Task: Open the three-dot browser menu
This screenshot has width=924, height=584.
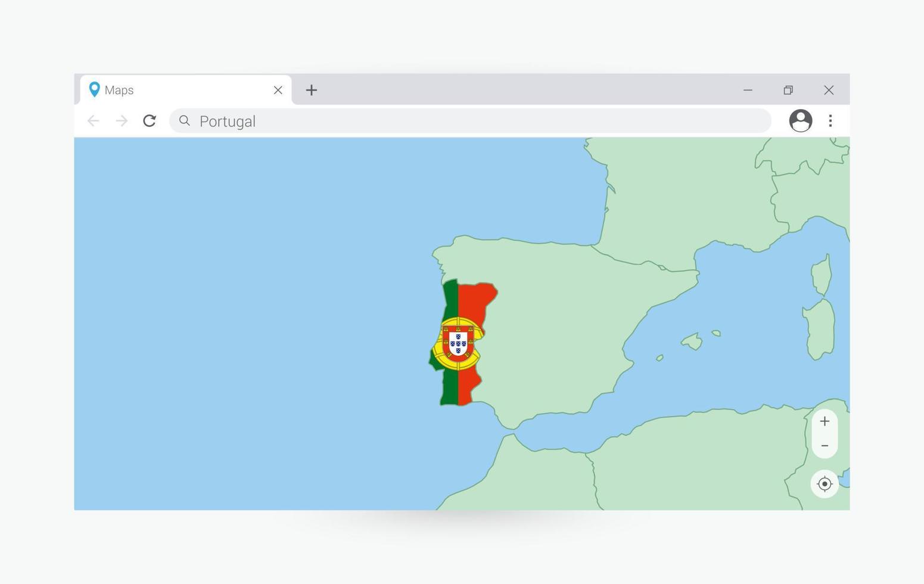Action: [830, 121]
